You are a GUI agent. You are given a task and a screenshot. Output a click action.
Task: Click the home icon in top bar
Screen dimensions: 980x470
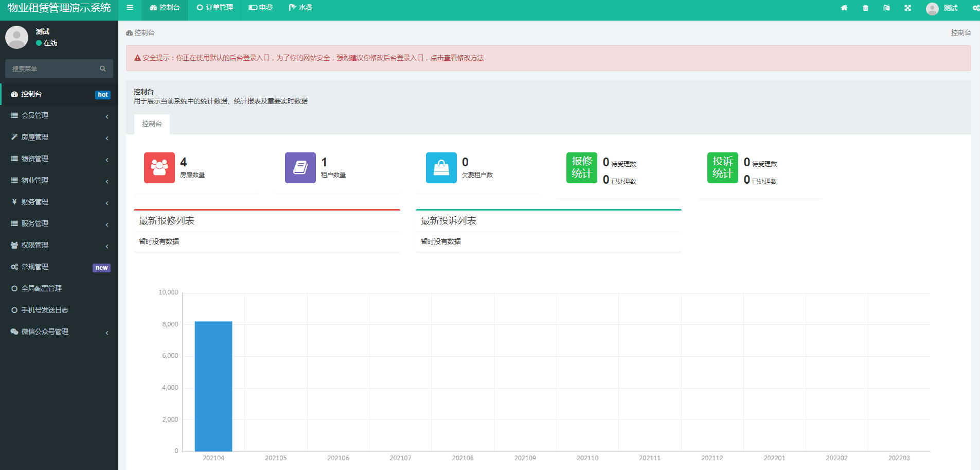pyautogui.click(x=844, y=8)
